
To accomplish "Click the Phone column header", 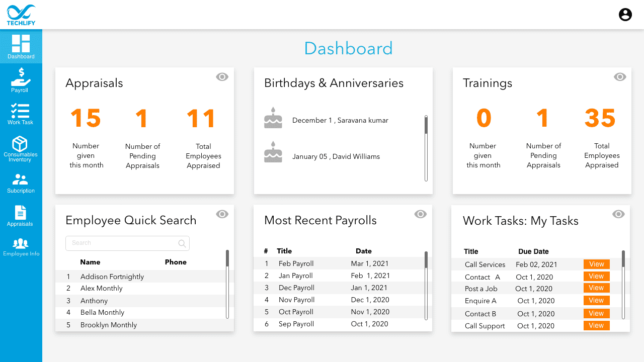I will point(176,262).
